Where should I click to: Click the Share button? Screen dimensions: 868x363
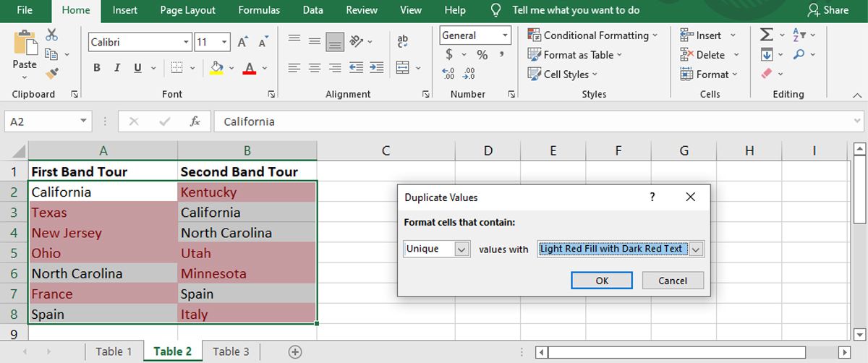[828, 10]
